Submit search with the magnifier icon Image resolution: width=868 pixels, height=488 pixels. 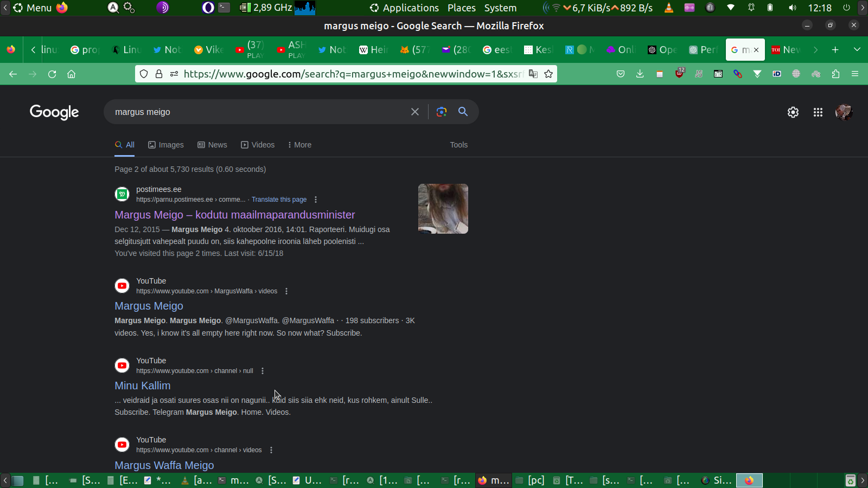point(463,112)
